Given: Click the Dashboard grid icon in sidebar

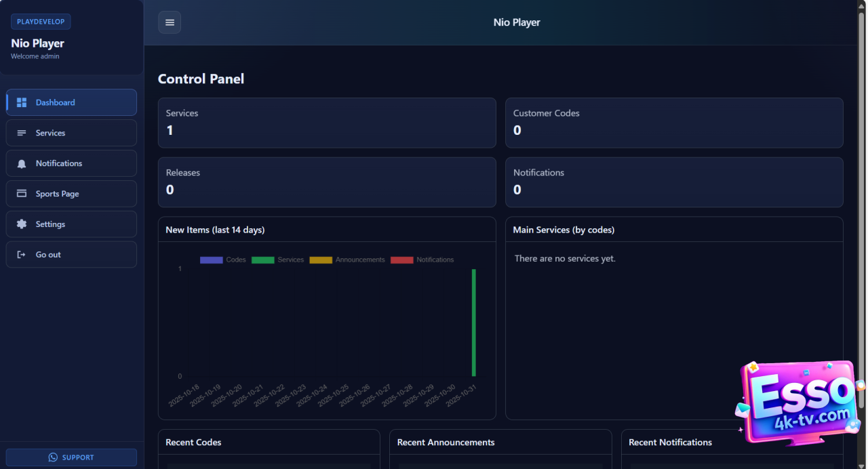Looking at the screenshot, I should pos(22,103).
